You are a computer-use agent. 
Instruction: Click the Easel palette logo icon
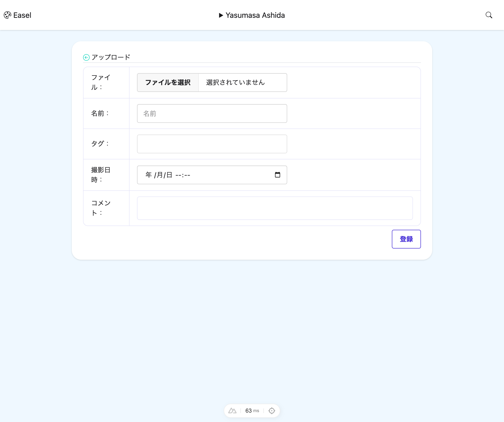[x=7, y=15]
